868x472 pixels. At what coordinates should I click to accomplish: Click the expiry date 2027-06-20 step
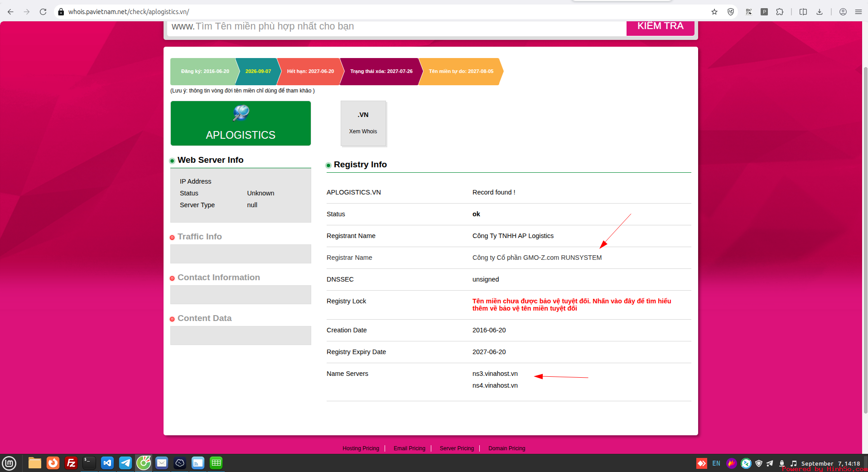point(310,71)
